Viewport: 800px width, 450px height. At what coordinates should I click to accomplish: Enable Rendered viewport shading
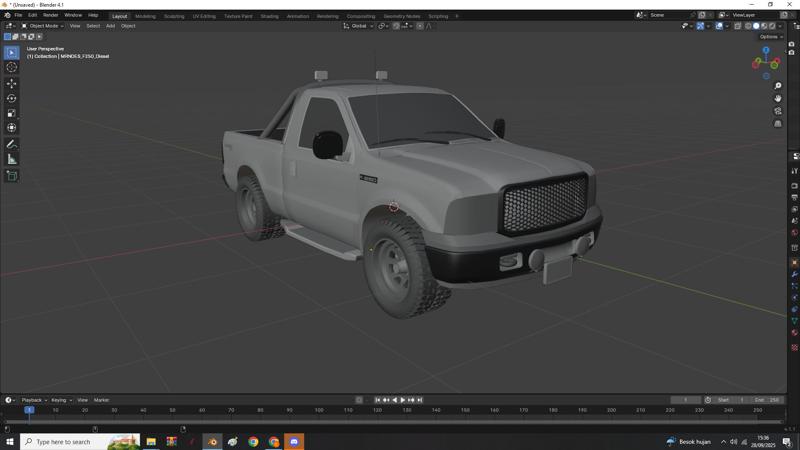[772, 26]
